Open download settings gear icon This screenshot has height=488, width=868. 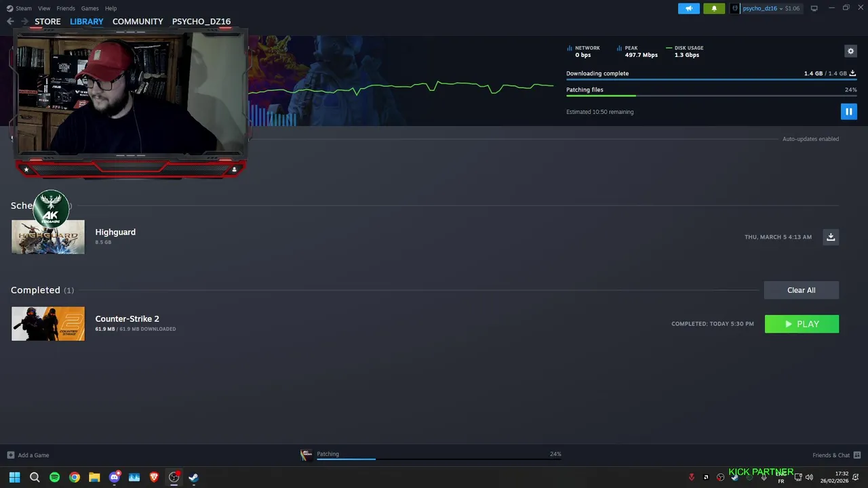point(850,51)
